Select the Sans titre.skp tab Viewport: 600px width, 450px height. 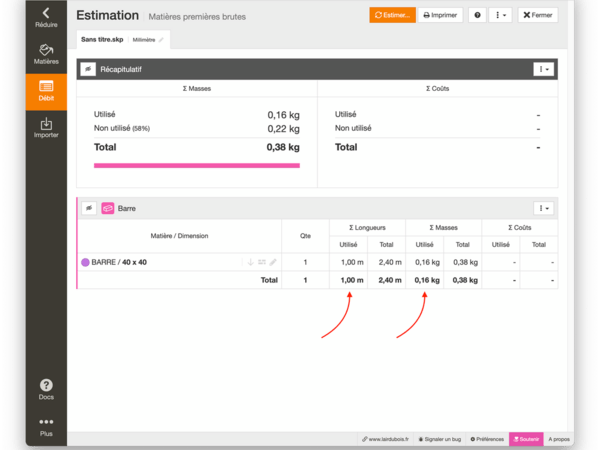[101, 38]
